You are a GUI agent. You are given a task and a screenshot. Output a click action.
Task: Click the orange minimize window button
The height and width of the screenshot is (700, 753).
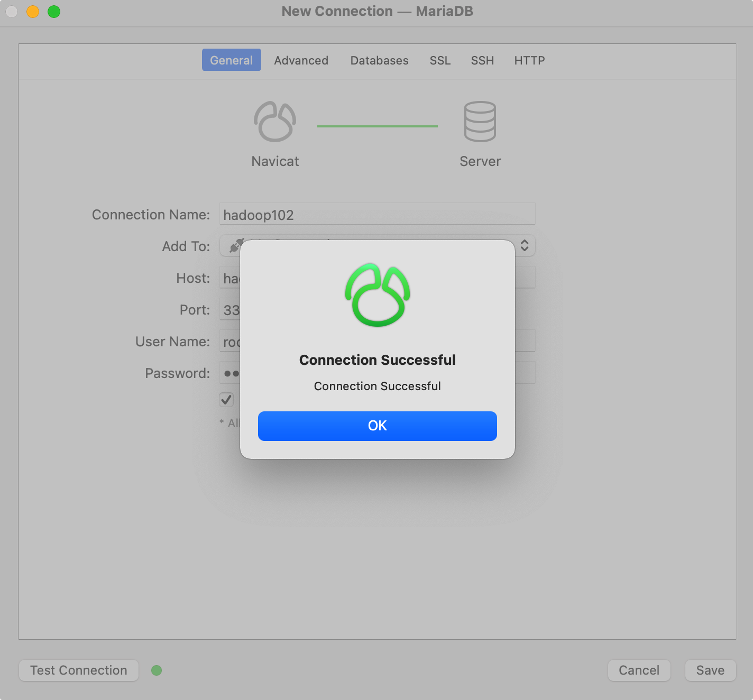point(33,12)
